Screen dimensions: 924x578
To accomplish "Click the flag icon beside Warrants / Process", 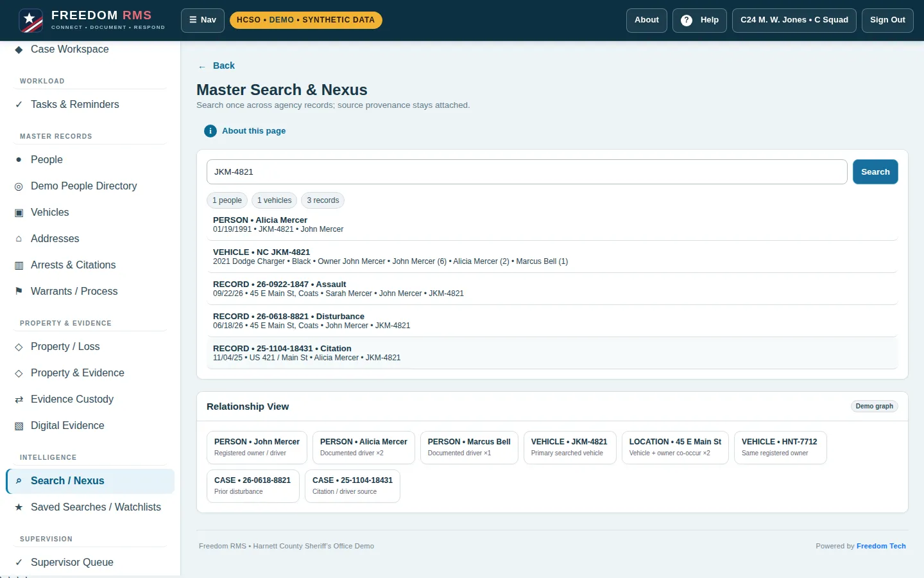I will [x=19, y=292].
